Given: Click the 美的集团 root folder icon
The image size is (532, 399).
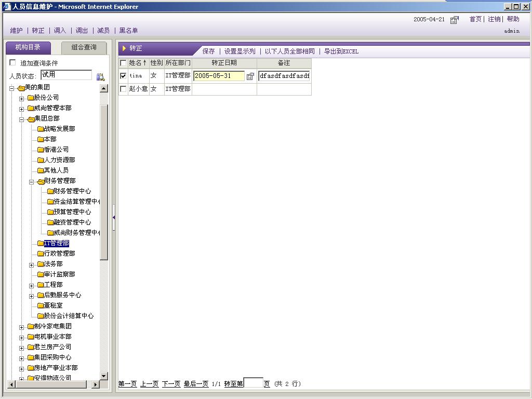Looking at the screenshot, I should coord(21,88).
